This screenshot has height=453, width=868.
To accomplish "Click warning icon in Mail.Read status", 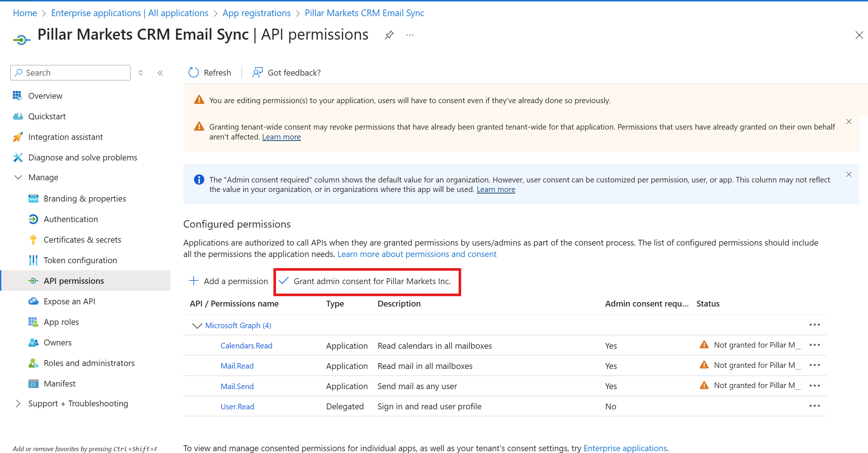I will click(704, 365).
